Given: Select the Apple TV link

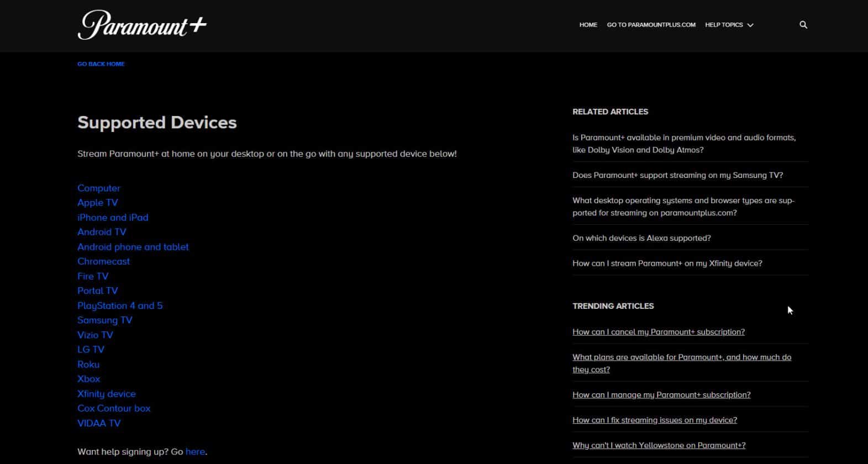Looking at the screenshot, I should pyautogui.click(x=97, y=203).
